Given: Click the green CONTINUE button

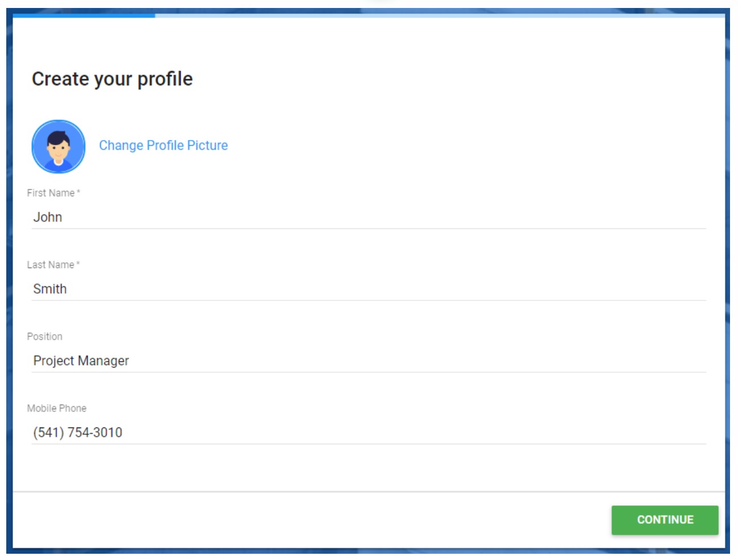Looking at the screenshot, I should point(665,520).
